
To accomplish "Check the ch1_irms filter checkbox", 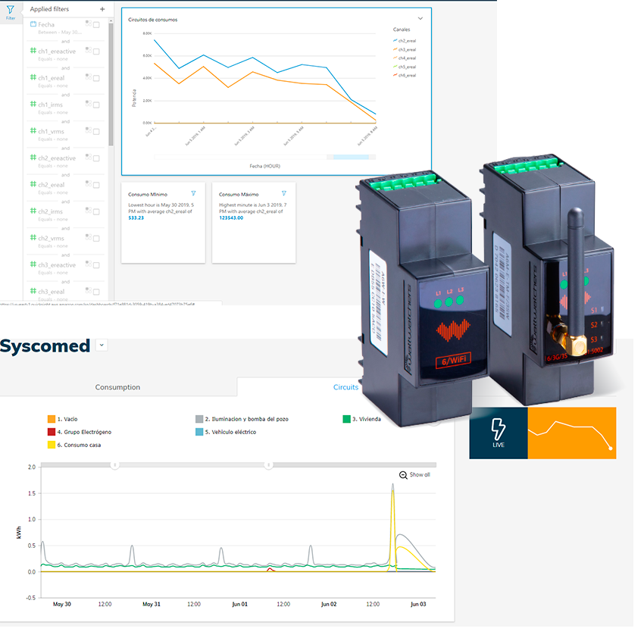I will click(96, 105).
